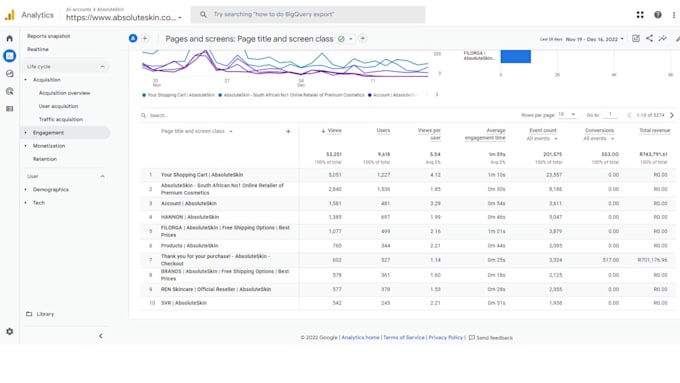Open Reports snapshot
The width and height of the screenshot is (680, 383).
click(49, 36)
